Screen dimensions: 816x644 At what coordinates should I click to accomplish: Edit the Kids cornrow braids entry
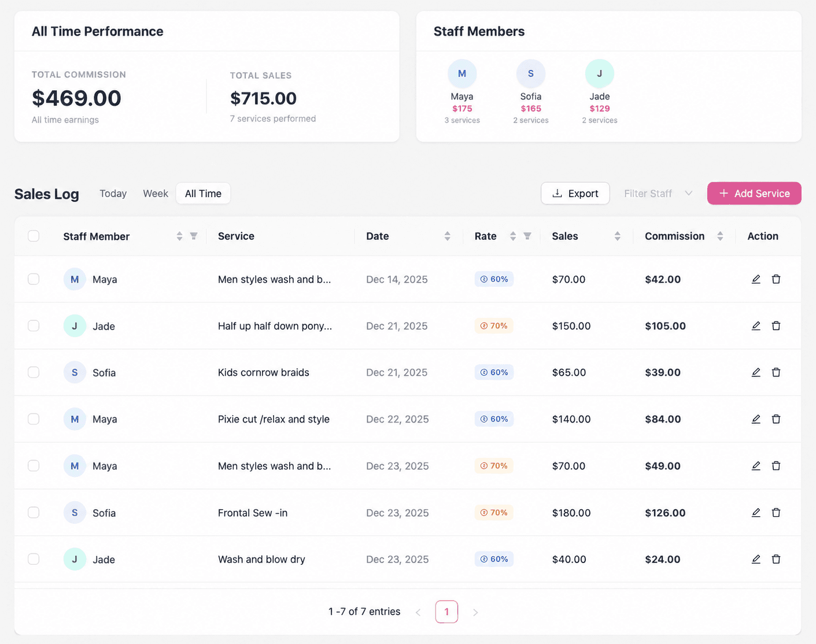[x=756, y=372]
